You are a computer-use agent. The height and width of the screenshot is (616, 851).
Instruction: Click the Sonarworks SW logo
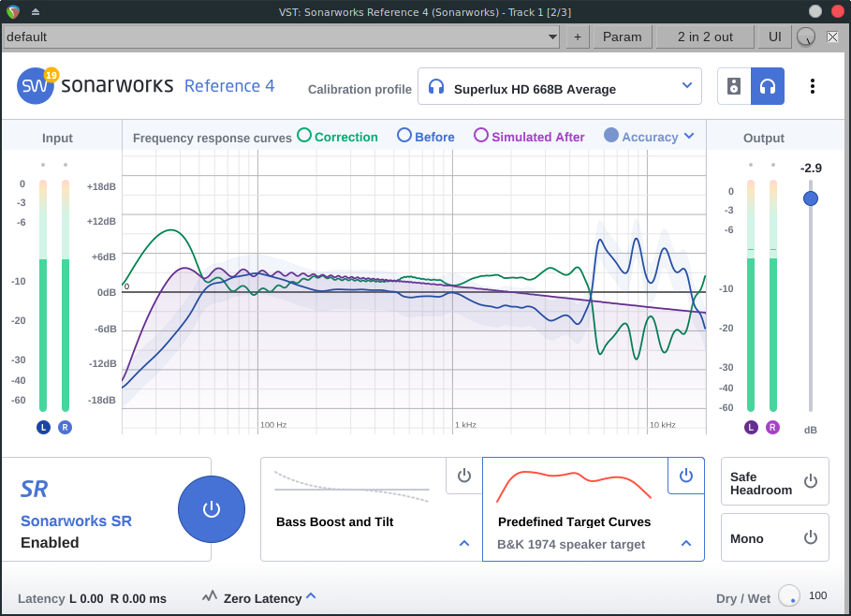(36, 86)
